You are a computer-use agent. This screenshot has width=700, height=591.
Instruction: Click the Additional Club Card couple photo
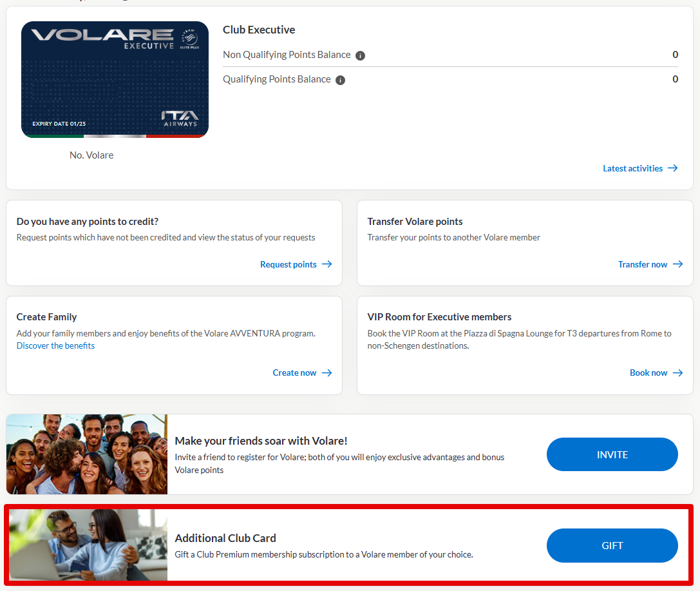88,545
